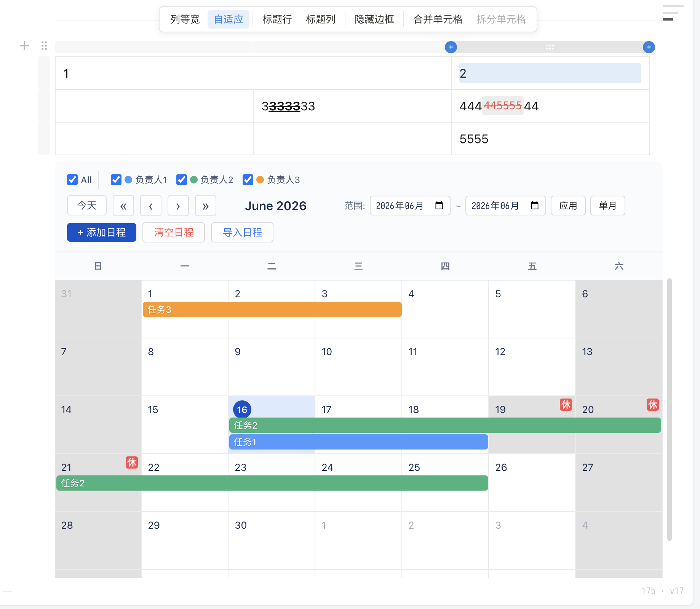Click the table cell containing 5555
The width and height of the screenshot is (700, 609).
pyautogui.click(x=550, y=139)
